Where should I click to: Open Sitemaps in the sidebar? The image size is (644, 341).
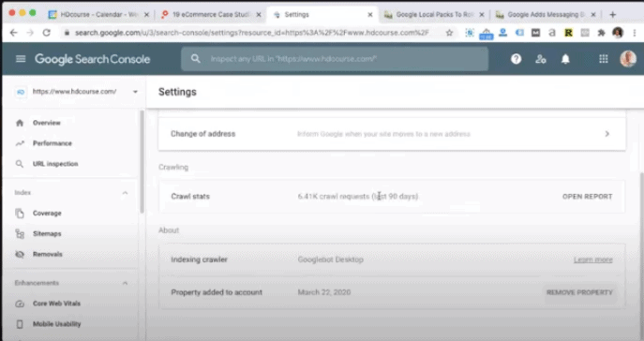coord(47,233)
